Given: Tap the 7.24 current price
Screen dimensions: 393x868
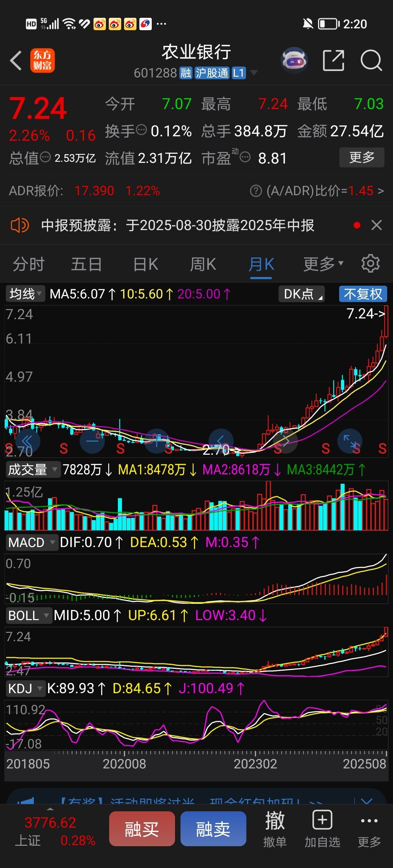Looking at the screenshot, I should [x=38, y=108].
